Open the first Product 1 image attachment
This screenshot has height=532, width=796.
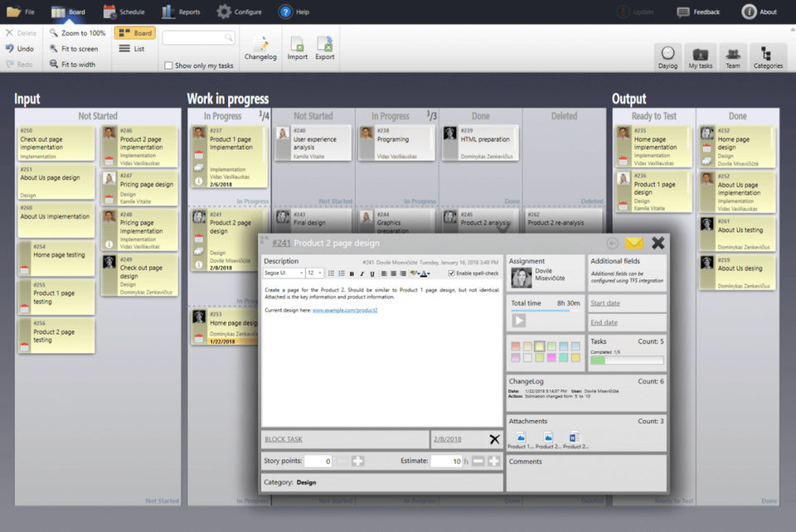pyautogui.click(x=521, y=440)
